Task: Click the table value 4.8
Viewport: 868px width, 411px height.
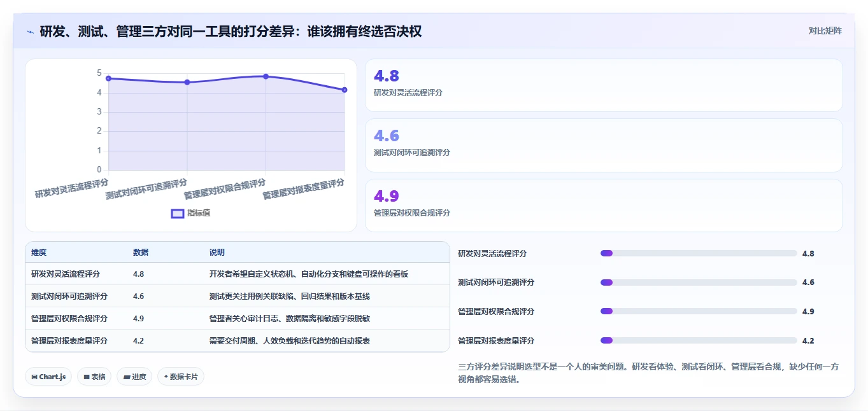Action: click(x=138, y=274)
